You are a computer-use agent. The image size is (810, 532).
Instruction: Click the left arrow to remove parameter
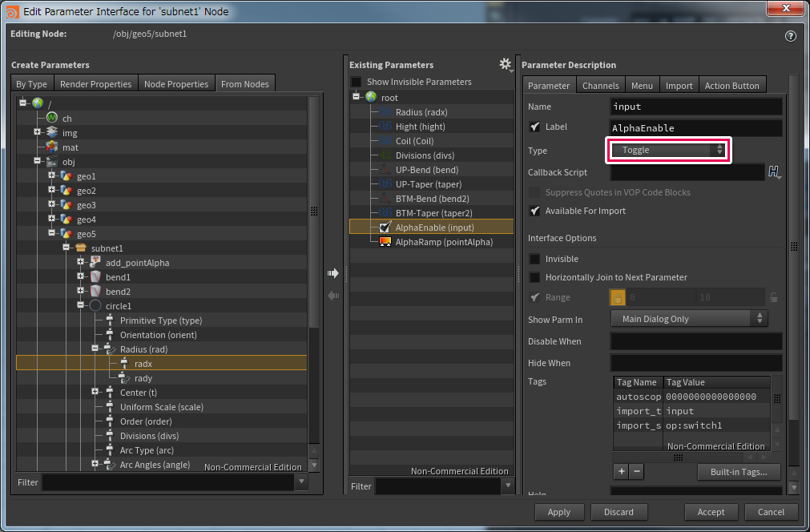click(x=333, y=296)
